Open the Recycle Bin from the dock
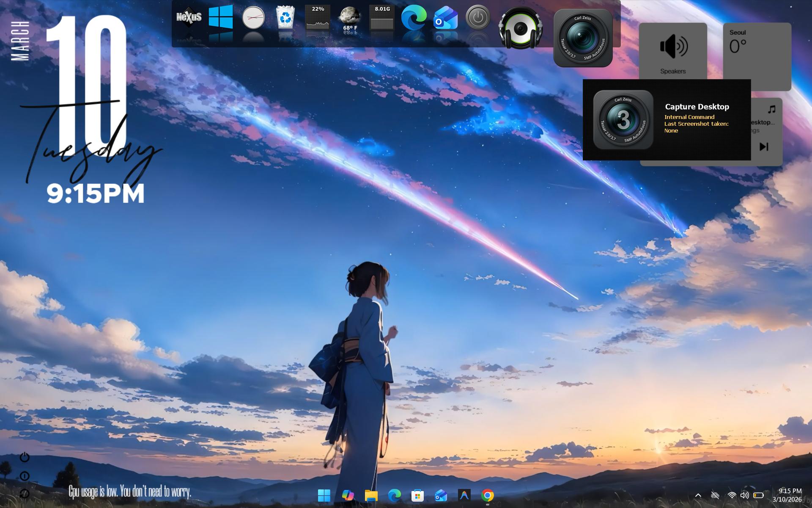812x508 pixels. click(x=285, y=17)
